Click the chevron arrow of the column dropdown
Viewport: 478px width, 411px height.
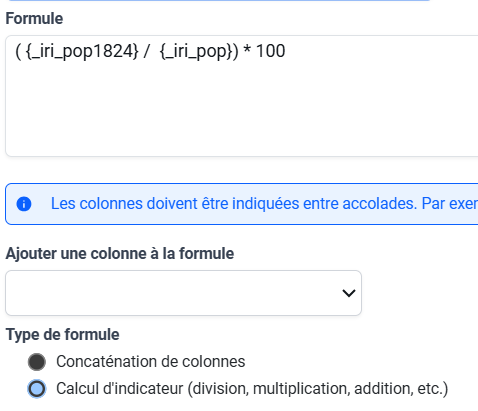(x=349, y=293)
